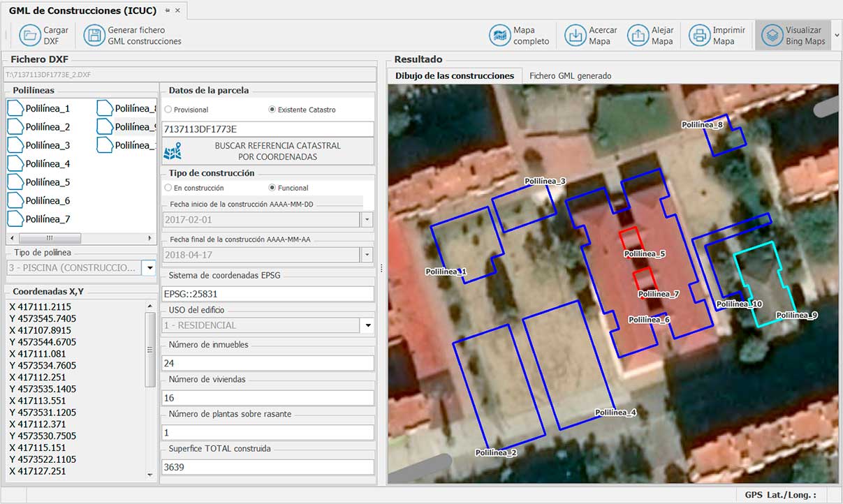Viewport: 843px width, 504px height.
Task: Zoom in with Acercar Mapa icon
Action: (575, 35)
